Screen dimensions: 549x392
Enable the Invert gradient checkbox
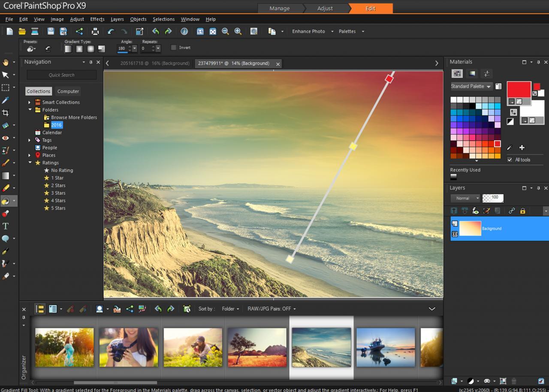pos(174,47)
